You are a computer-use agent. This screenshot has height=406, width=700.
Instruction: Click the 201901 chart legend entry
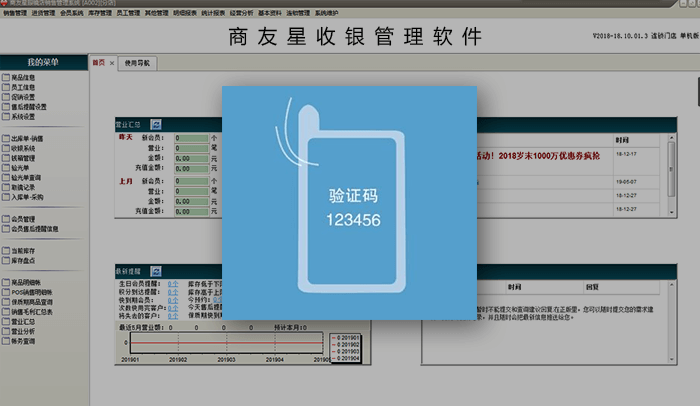346,338
